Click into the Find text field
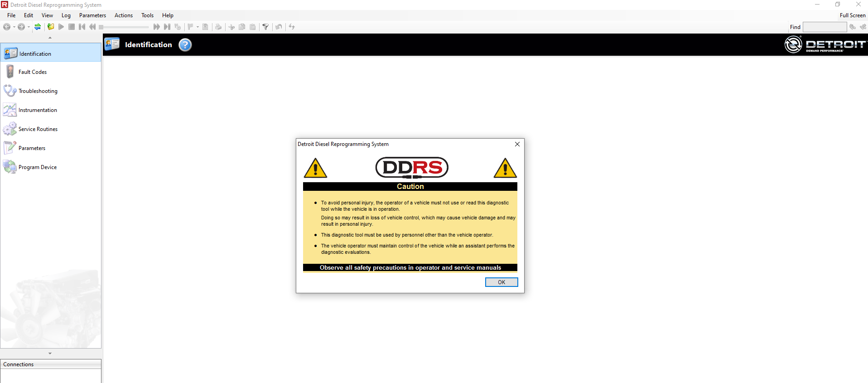Screen dimensions: 868x383 click(x=824, y=27)
